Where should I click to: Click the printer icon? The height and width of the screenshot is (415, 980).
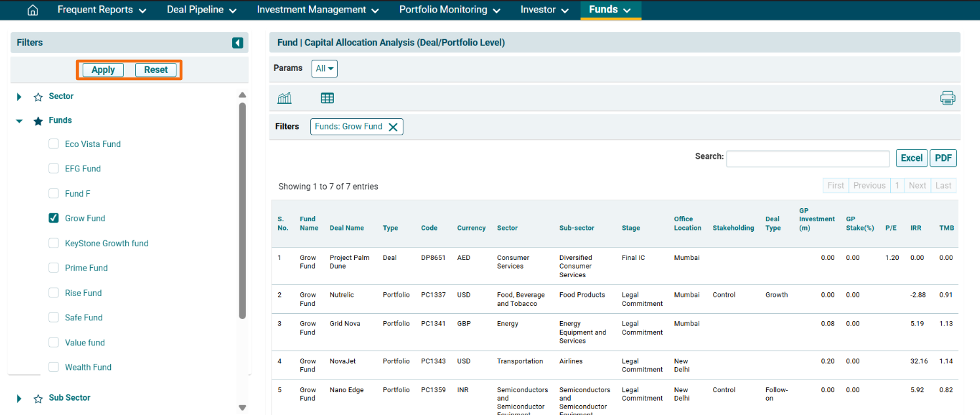tap(947, 98)
